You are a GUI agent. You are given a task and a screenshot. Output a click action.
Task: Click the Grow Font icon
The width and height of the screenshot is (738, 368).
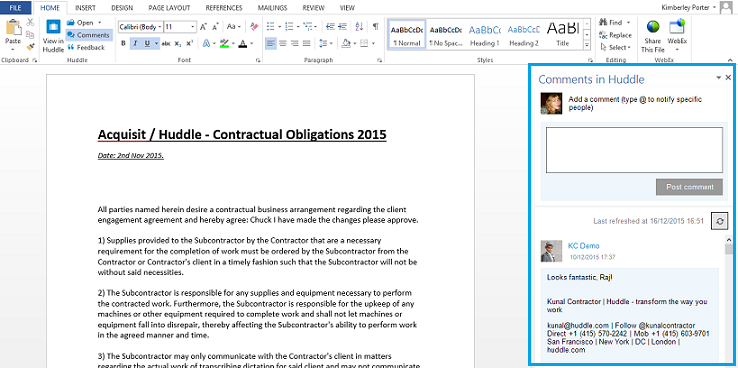pyautogui.click(x=203, y=27)
